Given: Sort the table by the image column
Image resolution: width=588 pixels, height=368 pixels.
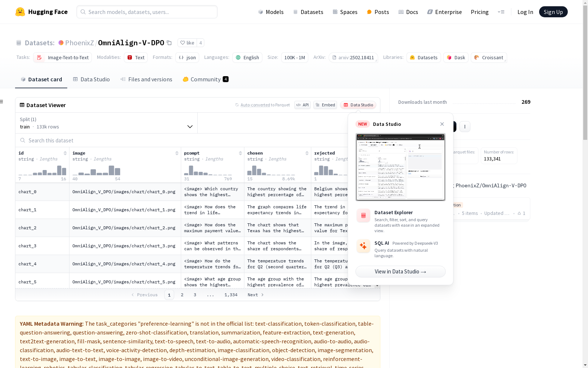Looking at the screenshot, I should coord(177,153).
